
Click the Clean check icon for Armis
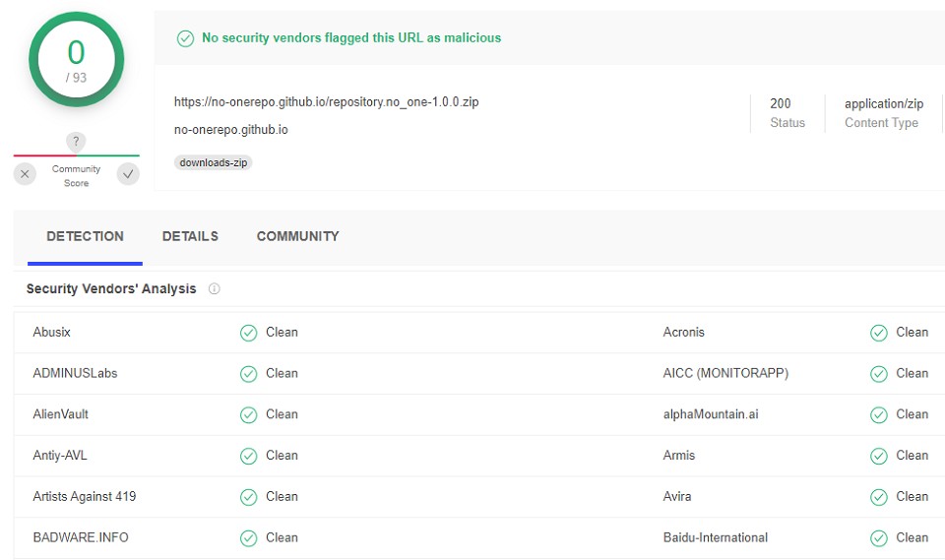(879, 456)
